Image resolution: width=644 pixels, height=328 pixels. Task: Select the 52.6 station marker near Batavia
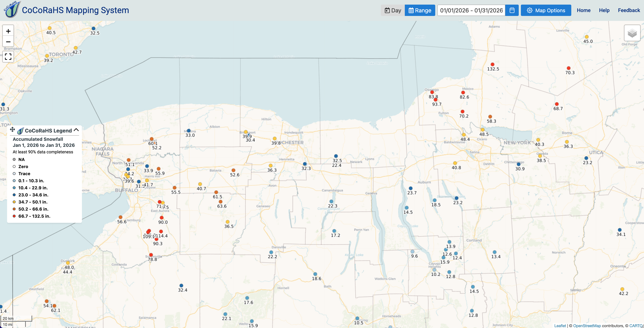click(233, 170)
